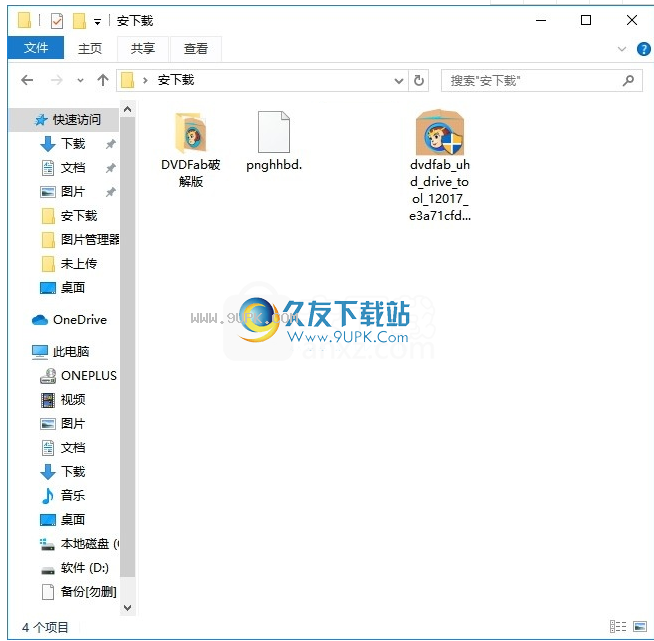Viewport: 654px width, 641px height.
Task: Open the ONEPLUS device in the sidebar
Action: coord(78,376)
